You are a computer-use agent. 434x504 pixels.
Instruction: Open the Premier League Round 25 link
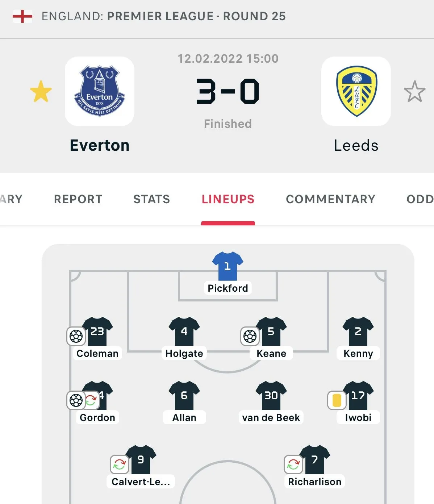click(x=196, y=16)
